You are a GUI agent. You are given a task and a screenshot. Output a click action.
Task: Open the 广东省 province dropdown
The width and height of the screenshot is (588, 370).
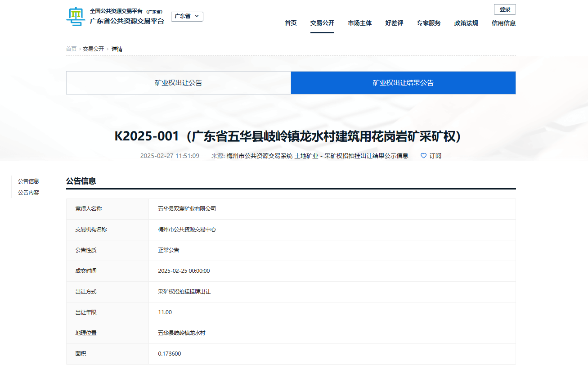click(x=187, y=16)
